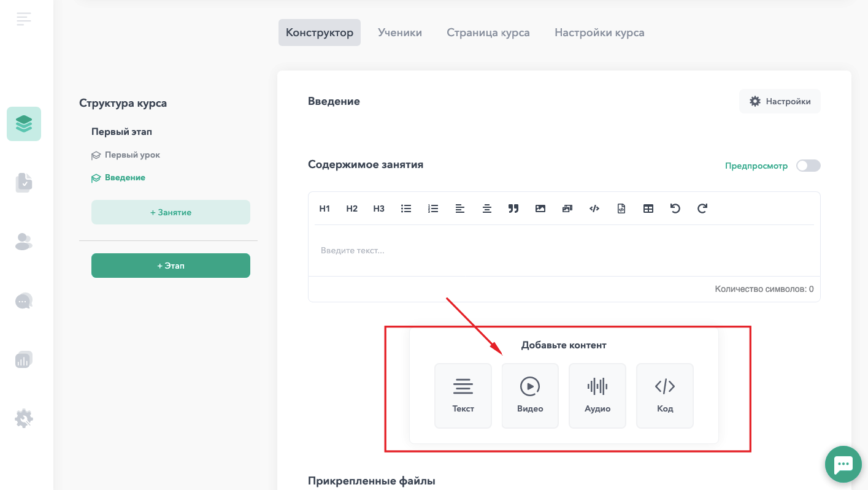
Task: Switch to the Ученики tab
Action: pyautogui.click(x=400, y=33)
